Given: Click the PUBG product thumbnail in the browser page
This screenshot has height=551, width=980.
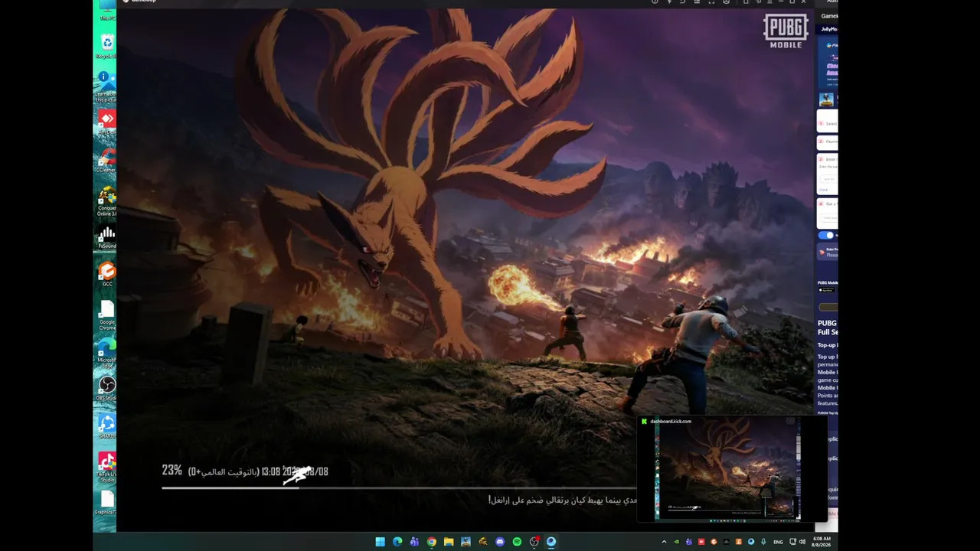Looking at the screenshot, I should (x=826, y=99).
